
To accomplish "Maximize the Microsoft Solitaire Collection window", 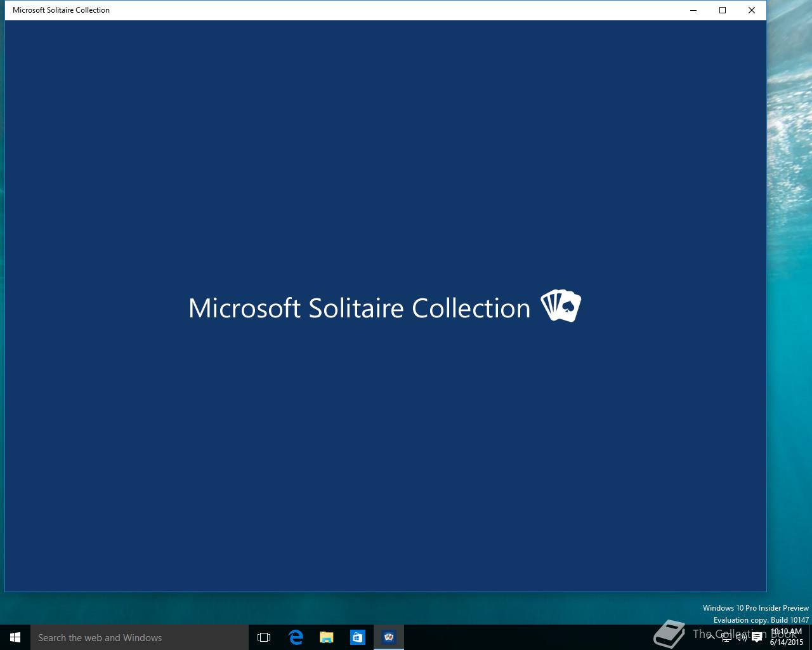I will tap(723, 10).
